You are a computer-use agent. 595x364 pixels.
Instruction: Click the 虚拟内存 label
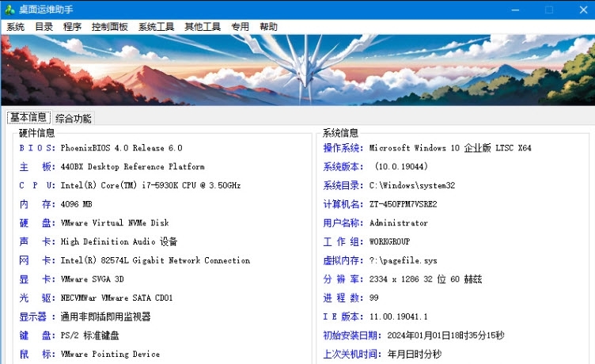pos(343,260)
